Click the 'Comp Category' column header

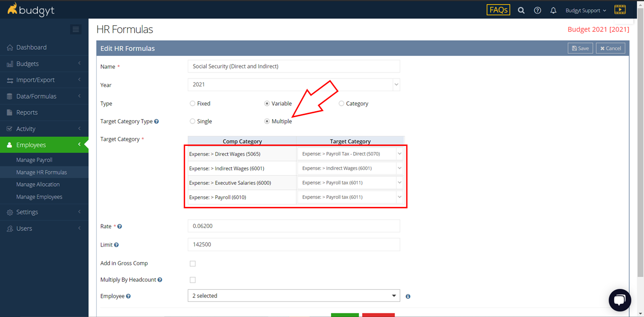pos(242,141)
